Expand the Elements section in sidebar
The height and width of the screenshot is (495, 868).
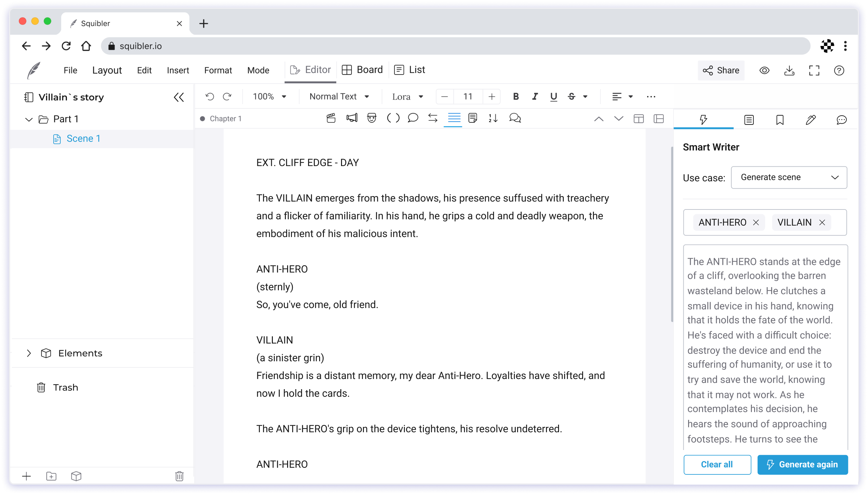(29, 353)
